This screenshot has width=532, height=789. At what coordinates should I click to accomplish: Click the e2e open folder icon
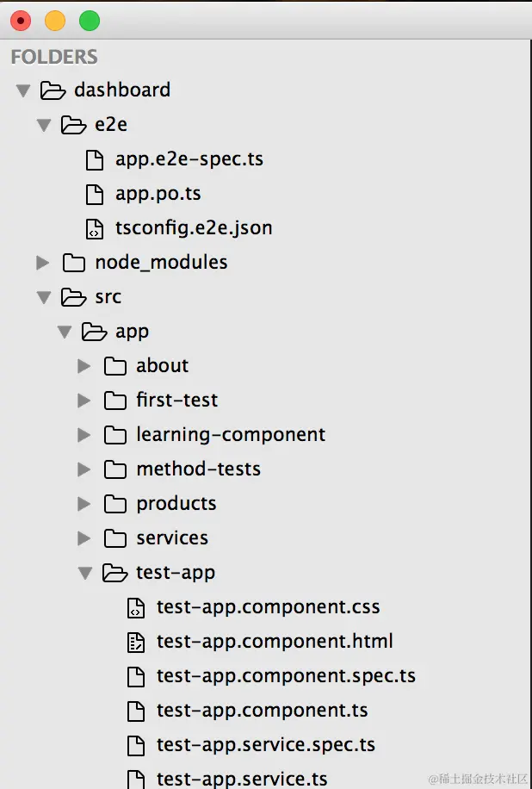pos(74,125)
